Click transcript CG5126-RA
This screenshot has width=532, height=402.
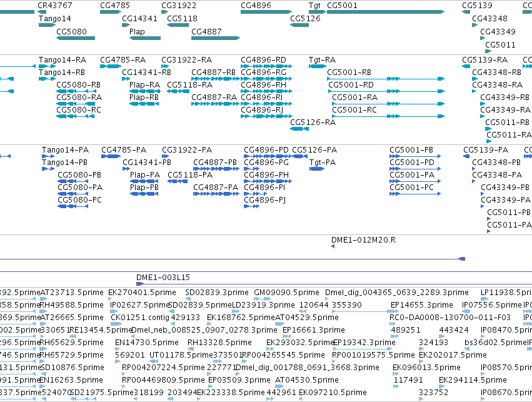click(x=313, y=123)
